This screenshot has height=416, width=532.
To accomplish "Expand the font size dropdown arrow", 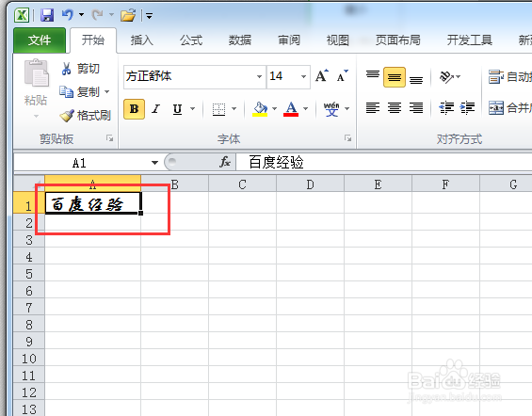I will click(303, 76).
